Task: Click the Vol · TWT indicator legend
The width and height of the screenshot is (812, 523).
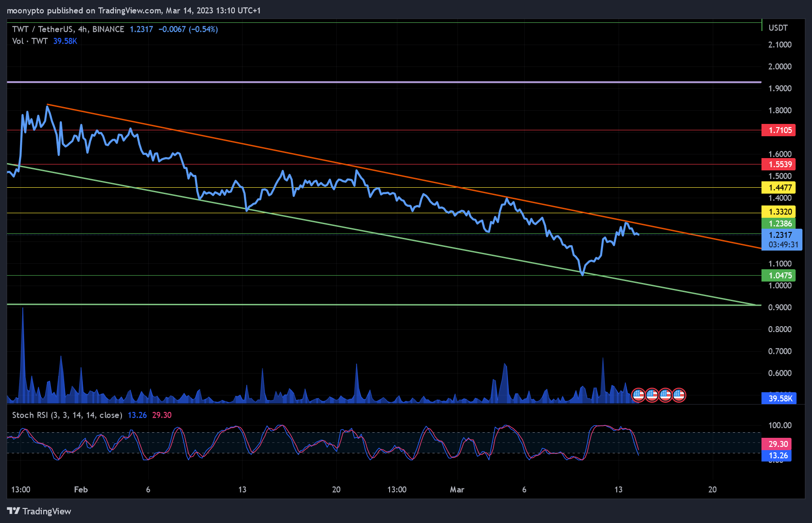Action: pyautogui.click(x=30, y=41)
